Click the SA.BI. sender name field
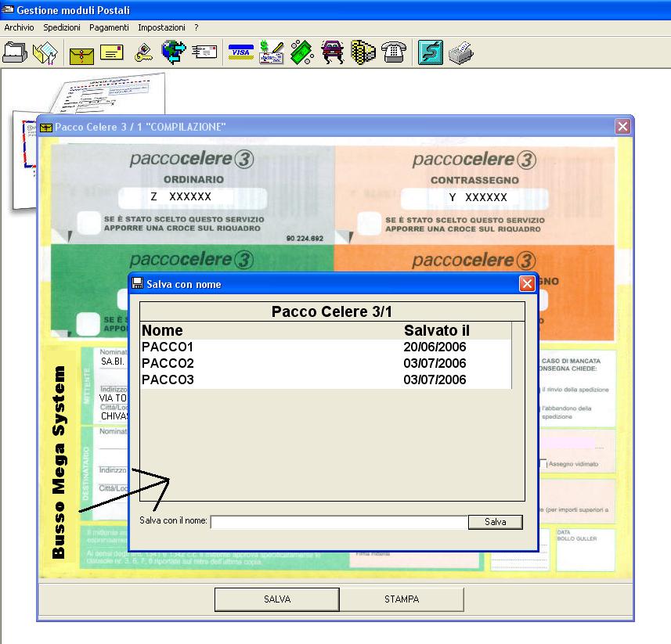Viewport: 671px width, 644px height. pyautogui.click(x=113, y=362)
